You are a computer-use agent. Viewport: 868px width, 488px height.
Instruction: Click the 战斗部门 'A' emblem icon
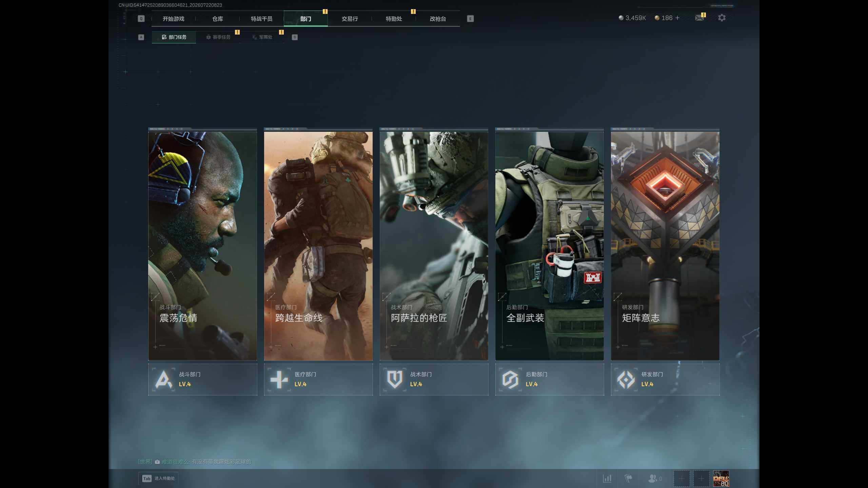tap(163, 379)
